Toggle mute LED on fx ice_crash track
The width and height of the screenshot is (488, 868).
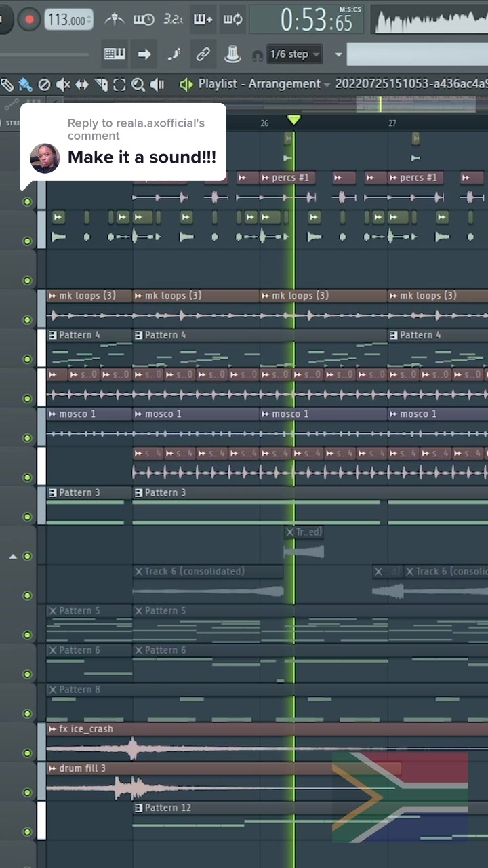tap(27, 753)
